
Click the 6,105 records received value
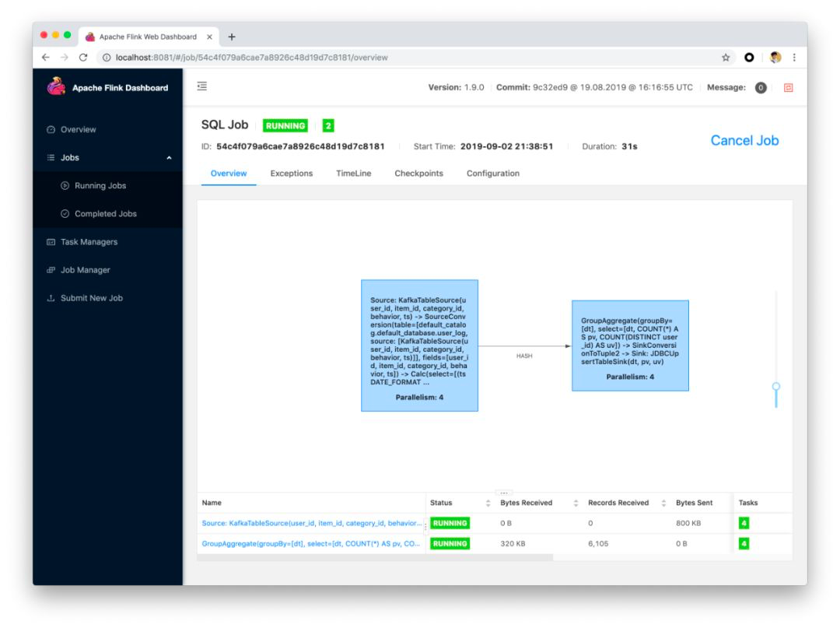[598, 543]
